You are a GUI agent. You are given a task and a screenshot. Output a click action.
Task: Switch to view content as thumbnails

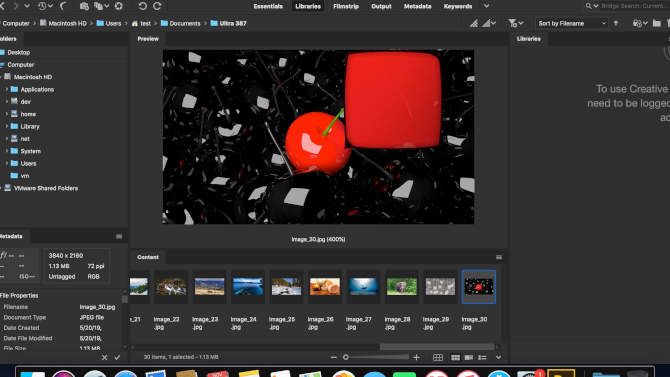455,357
